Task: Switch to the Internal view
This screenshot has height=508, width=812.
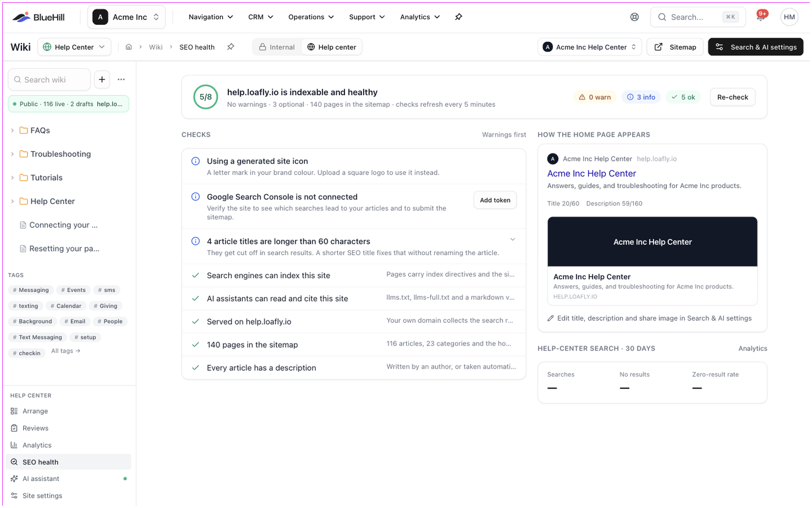Action: (277, 47)
